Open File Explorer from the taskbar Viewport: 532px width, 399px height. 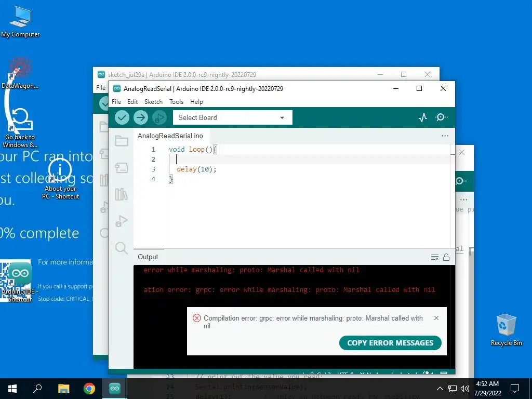coord(63,389)
